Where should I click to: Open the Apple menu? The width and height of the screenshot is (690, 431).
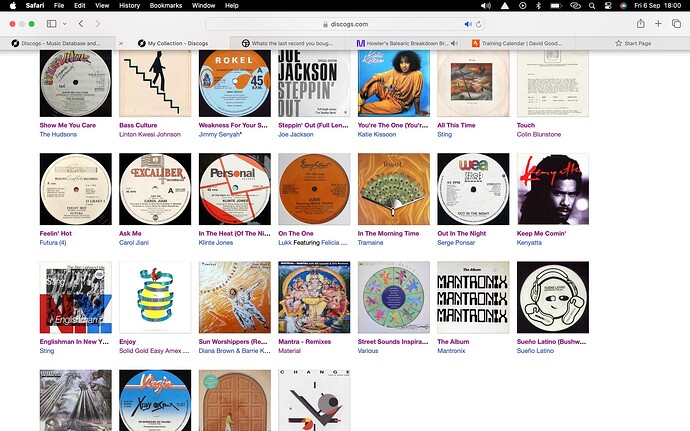point(12,6)
